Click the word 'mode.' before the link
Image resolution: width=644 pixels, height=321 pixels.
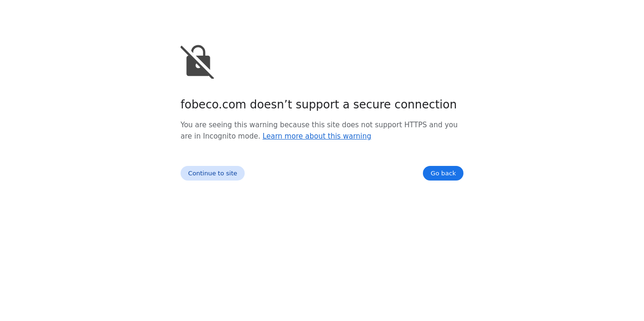click(249, 136)
